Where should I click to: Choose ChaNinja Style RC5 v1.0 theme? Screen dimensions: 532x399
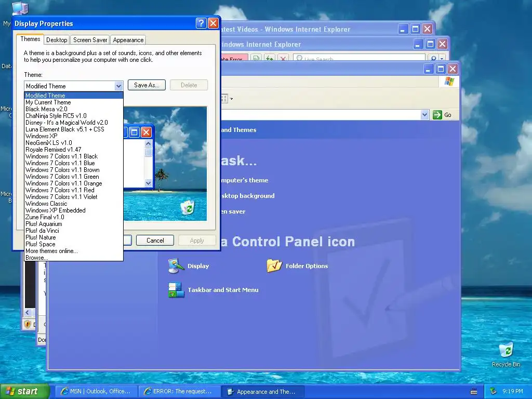74,116
